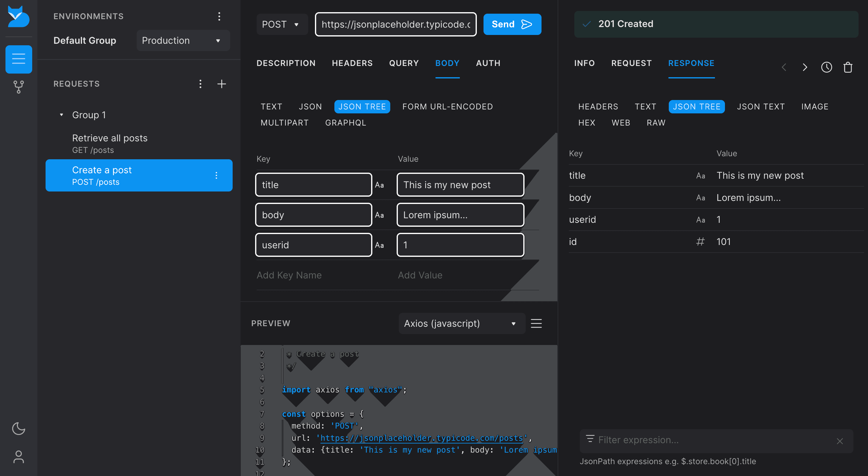Click the filter icon in filter box
Image resolution: width=868 pixels, height=476 pixels.
coord(590,438)
